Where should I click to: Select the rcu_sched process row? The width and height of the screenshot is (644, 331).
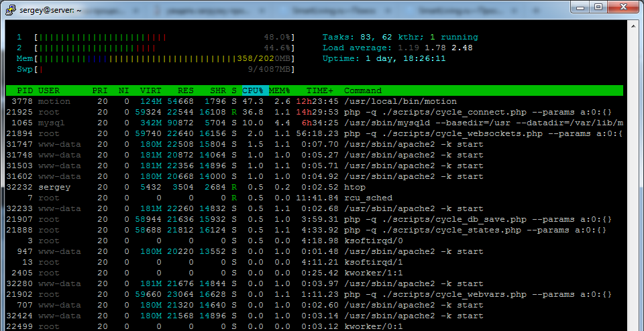[x=315, y=198]
